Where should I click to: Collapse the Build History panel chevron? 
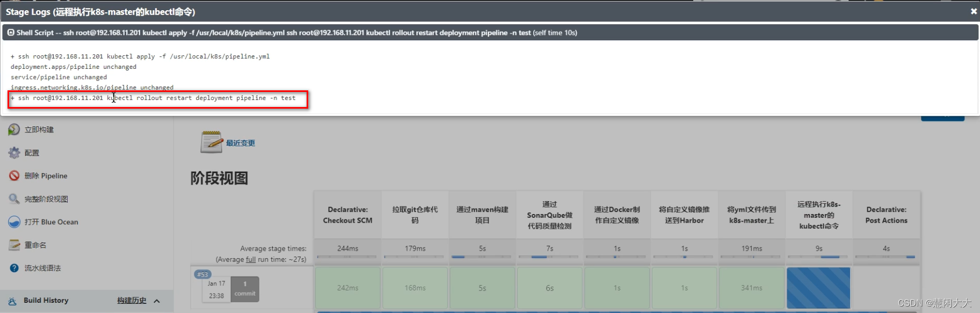(x=157, y=301)
